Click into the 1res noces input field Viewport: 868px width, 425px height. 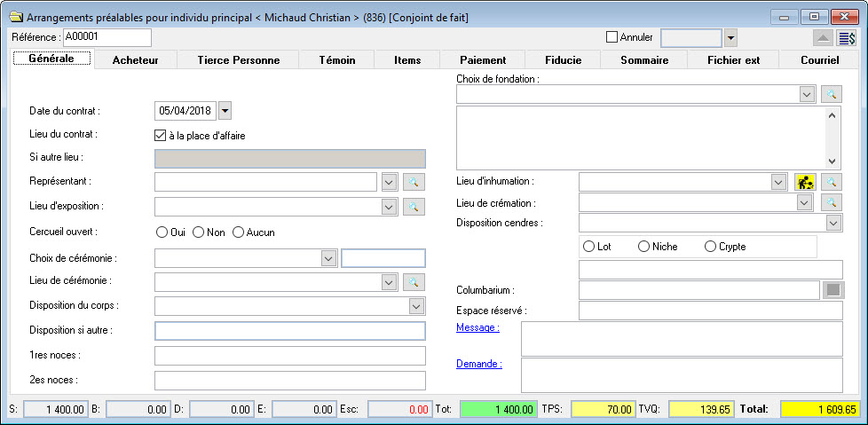(x=289, y=356)
